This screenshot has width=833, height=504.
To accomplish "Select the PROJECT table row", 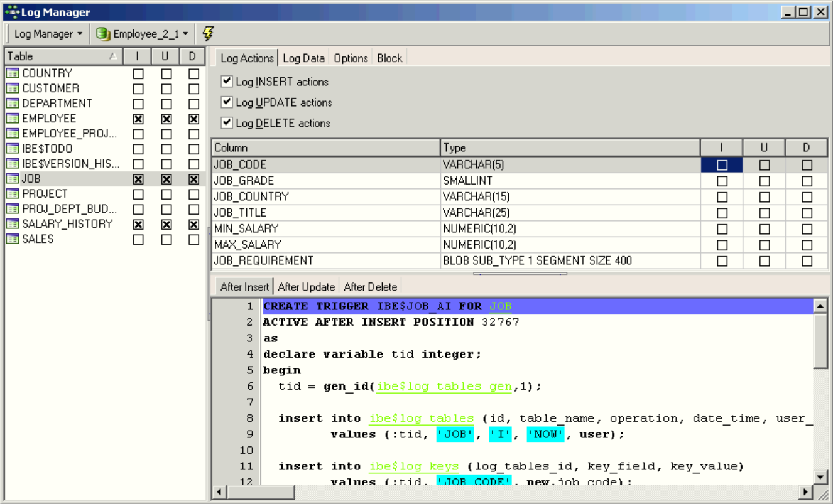I will point(45,194).
